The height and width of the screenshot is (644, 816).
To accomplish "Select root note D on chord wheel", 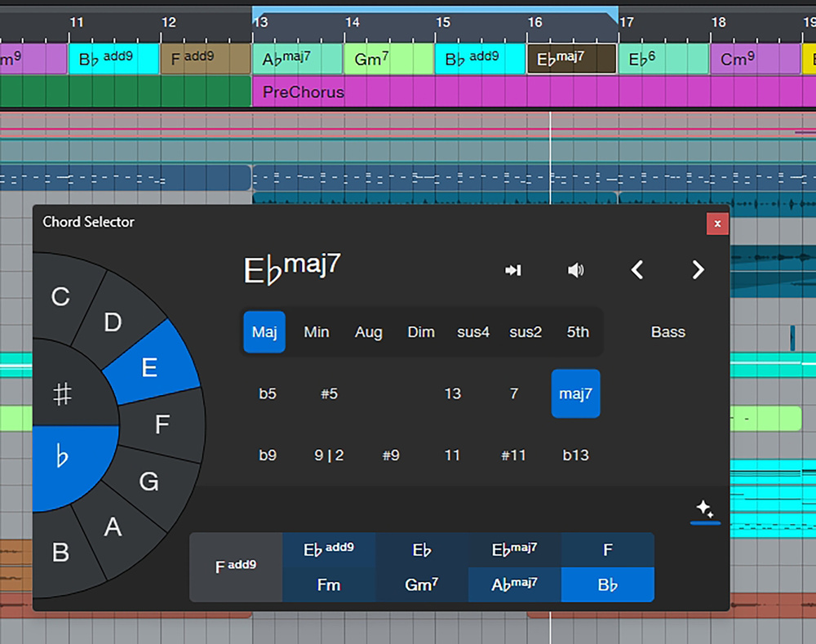I will (113, 322).
